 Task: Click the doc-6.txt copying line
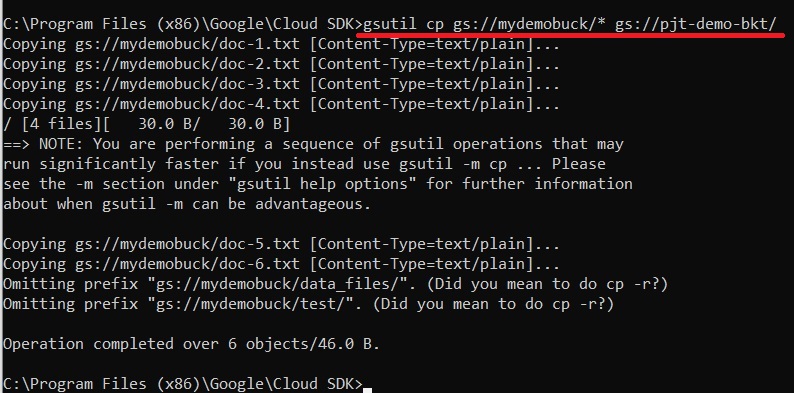pyautogui.click(x=281, y=264)
